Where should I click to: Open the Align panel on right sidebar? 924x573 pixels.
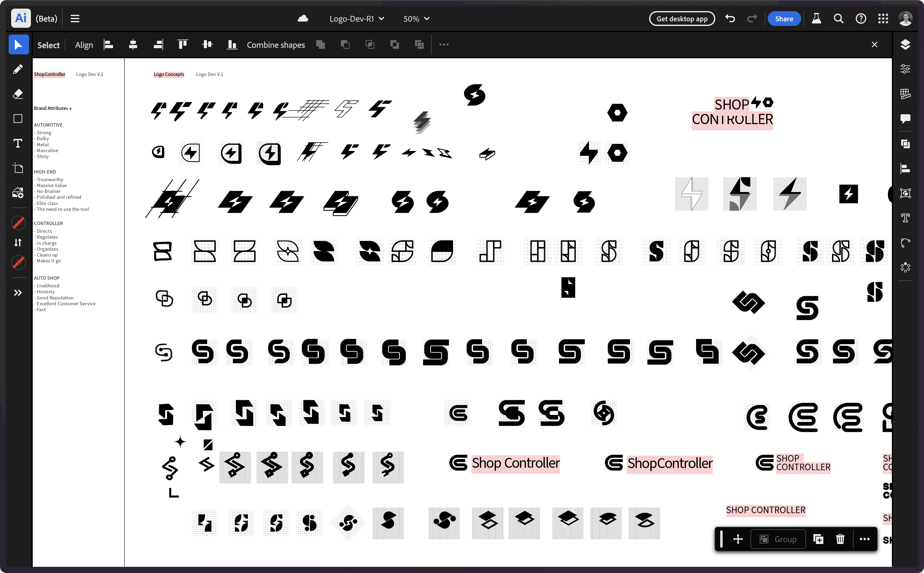coord(905,168)
